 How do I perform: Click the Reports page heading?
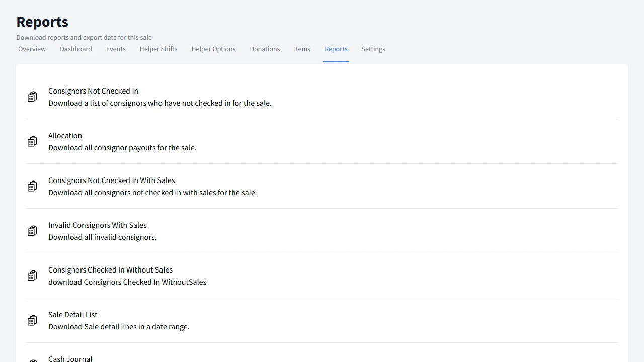(42, 22)
